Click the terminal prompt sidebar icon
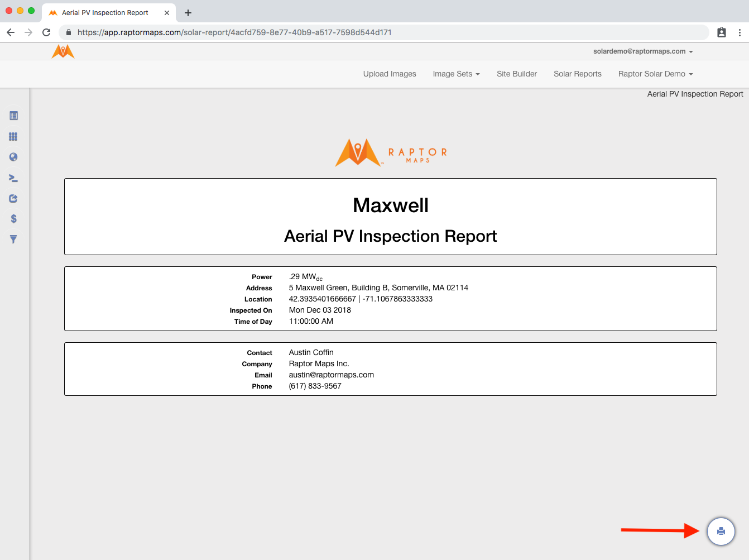The image size is (749, 560). [x=13, y=178]
